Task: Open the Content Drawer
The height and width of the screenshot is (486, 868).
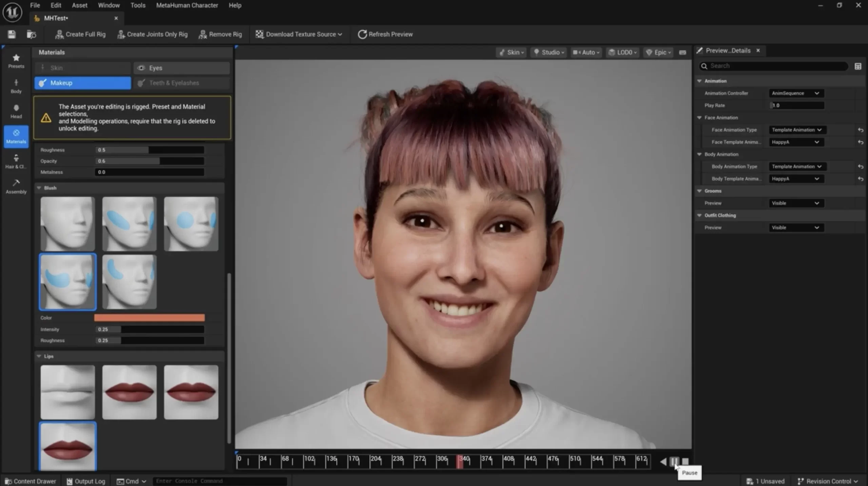Action: (x=31, y=481)
